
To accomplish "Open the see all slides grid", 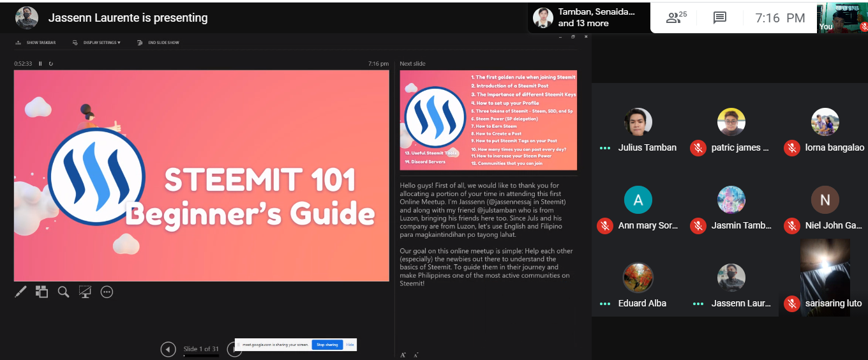I will tap(41, 292).
